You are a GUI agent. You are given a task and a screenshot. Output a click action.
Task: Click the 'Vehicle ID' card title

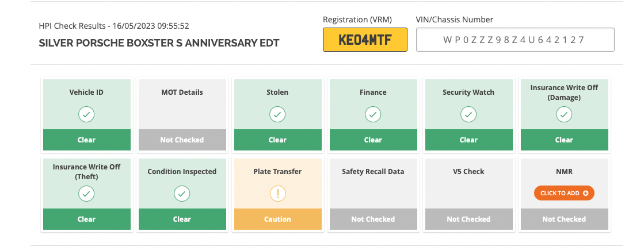[x=86, y=92]
